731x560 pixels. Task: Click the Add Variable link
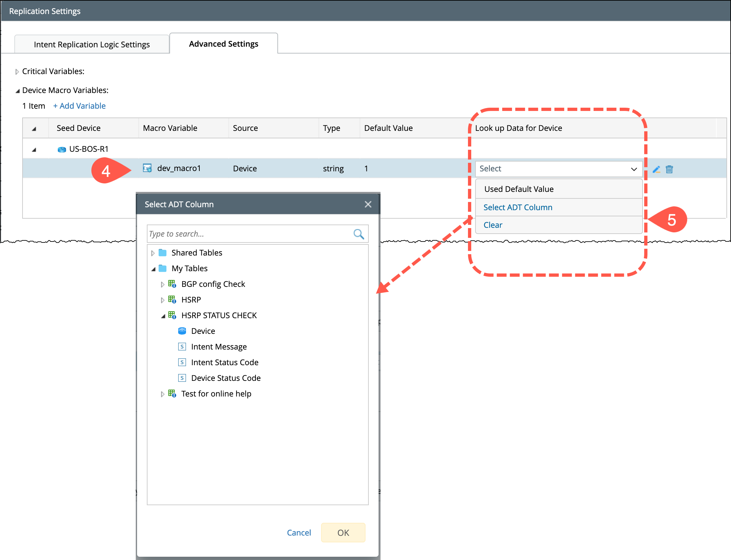(x=79, y=106)
